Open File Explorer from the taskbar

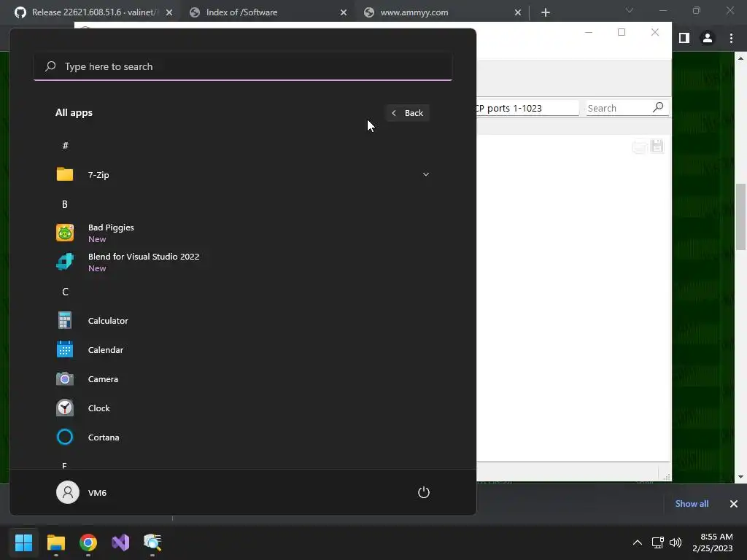(56, 542)
